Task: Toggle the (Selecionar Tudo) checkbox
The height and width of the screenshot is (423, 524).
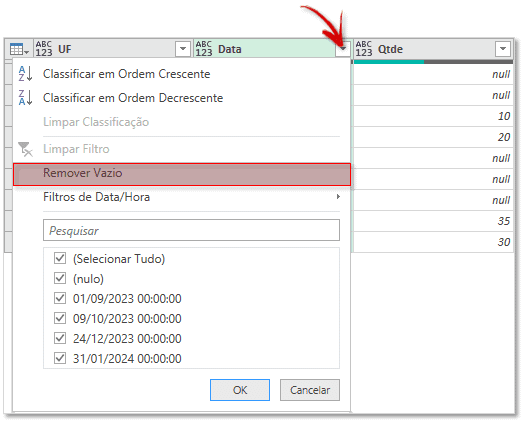Action: pyautogui.click(x=60, y=258)
